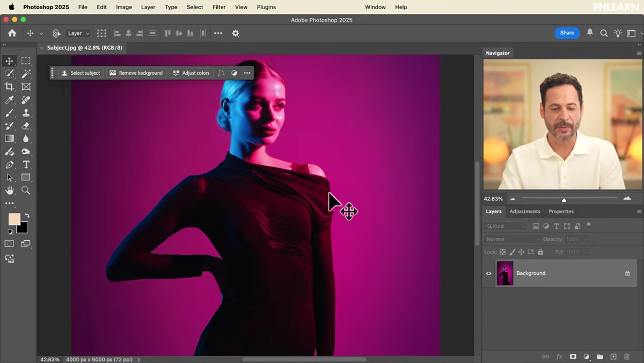Select the Smudge-style finger tool

[x=26, y=151]
